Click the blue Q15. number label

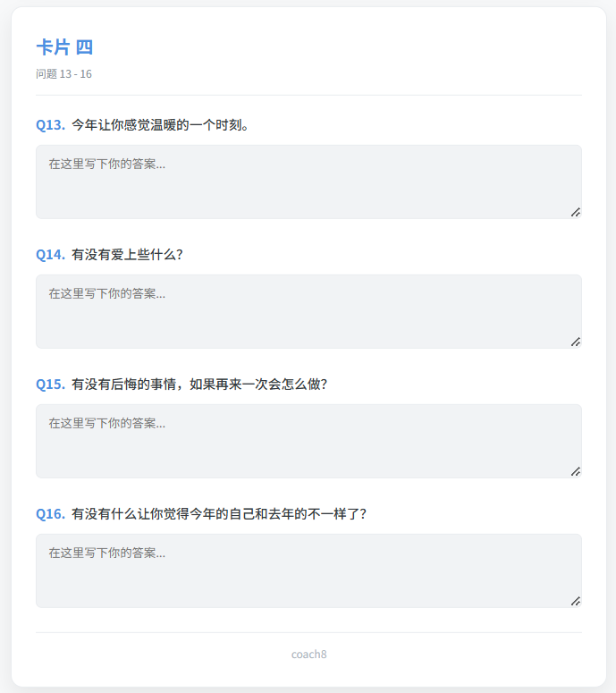click(x=50, y=385)
